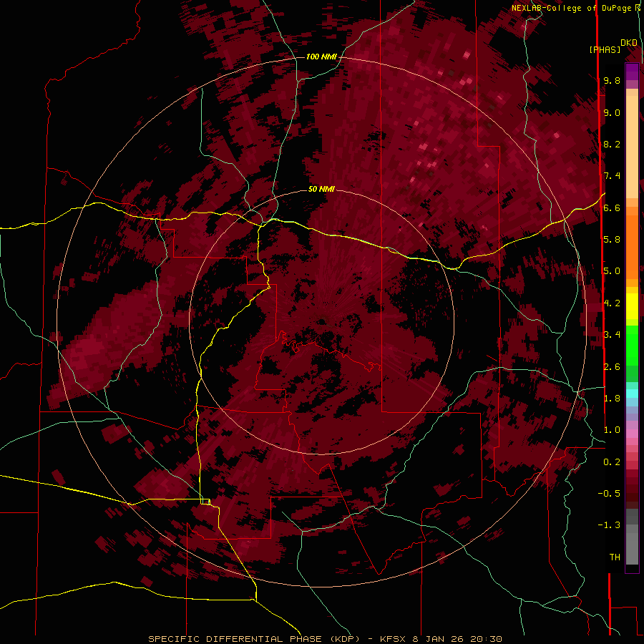Click the 9.8 value on the color scale
This screenshot has height=644, width=644.
point(612,80)
